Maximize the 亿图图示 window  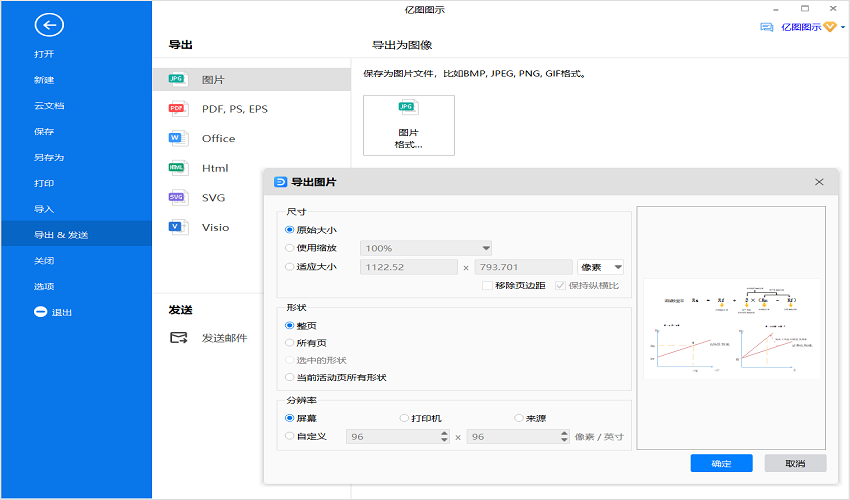tap(805, 9)
